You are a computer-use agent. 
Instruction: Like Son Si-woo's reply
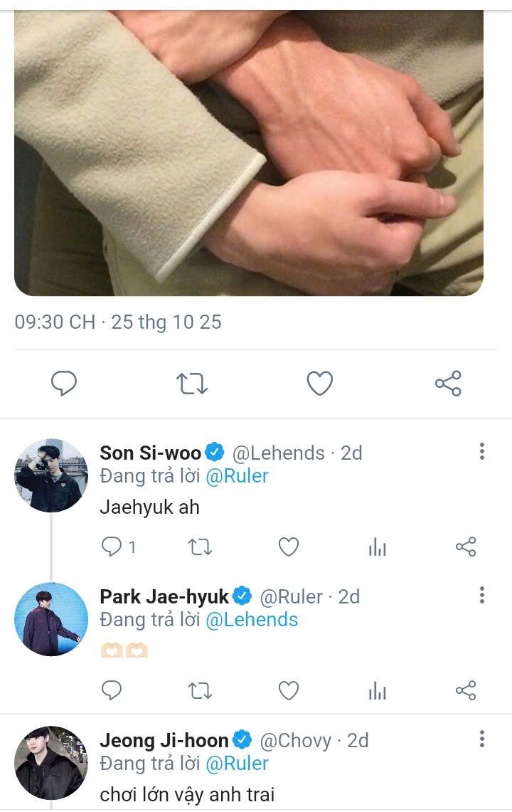click(288, 547)
